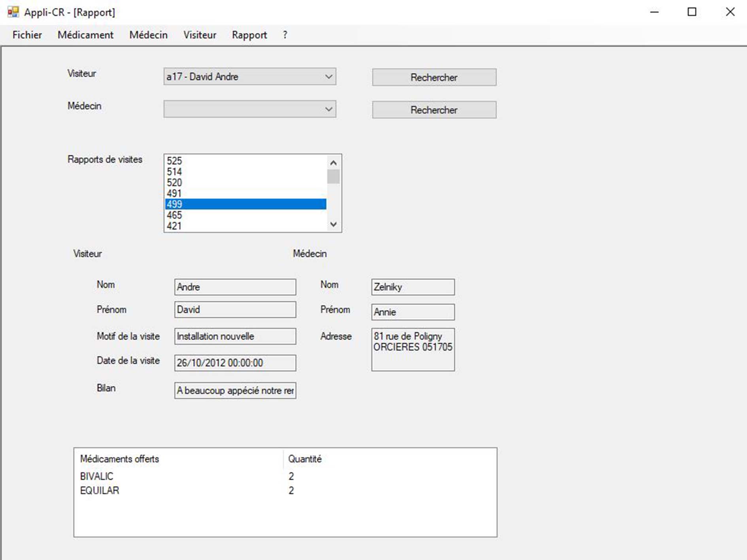Select report 525 in Rapports de visites

pos(245,161)
